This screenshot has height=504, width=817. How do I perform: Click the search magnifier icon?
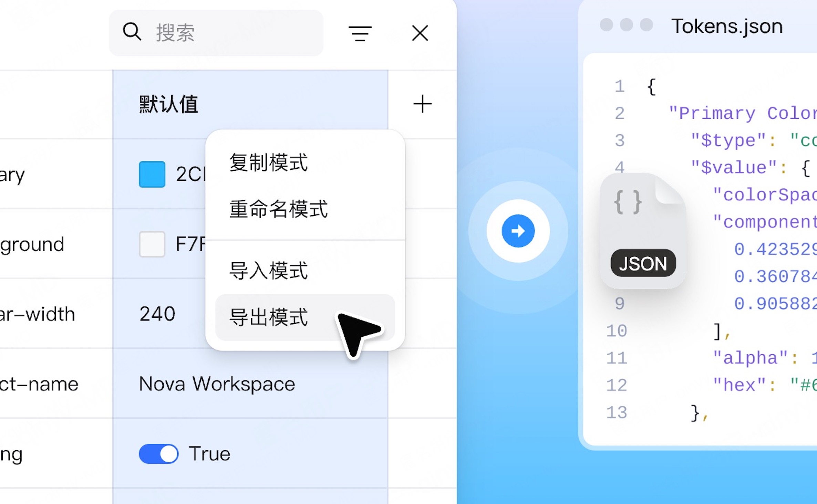pos(132,32)
